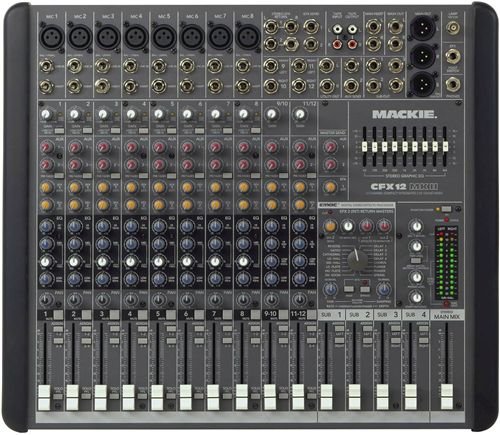Click the MIC 1 XLR input connector
The width and height of the screenshot is (500, 435).
[x=51, y=36]
